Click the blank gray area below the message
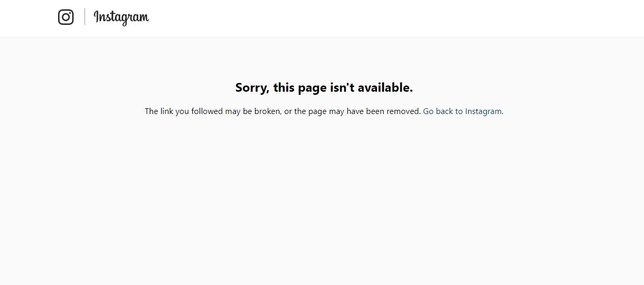 [x=322, y=202]
